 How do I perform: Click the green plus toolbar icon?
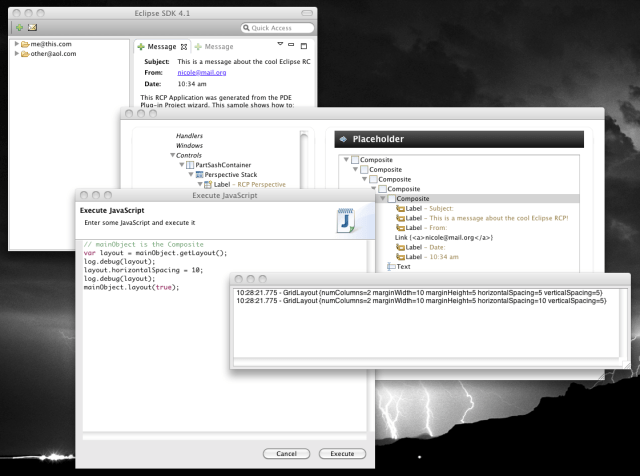pos(19,27)
